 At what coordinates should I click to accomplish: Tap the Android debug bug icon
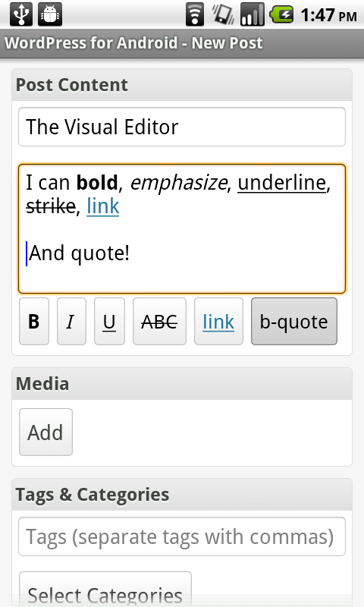tap(50, 14)
